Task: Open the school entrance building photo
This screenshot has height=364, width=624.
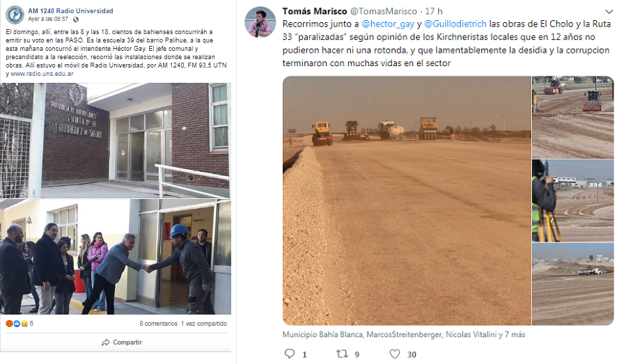Action: 116,140
